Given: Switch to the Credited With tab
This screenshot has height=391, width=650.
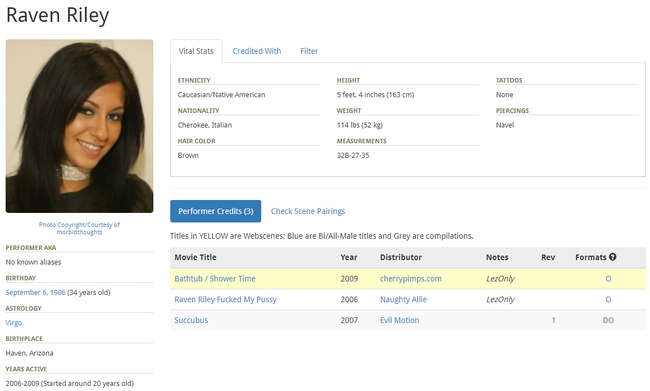Looking at the screenshot, I should 257,51.
